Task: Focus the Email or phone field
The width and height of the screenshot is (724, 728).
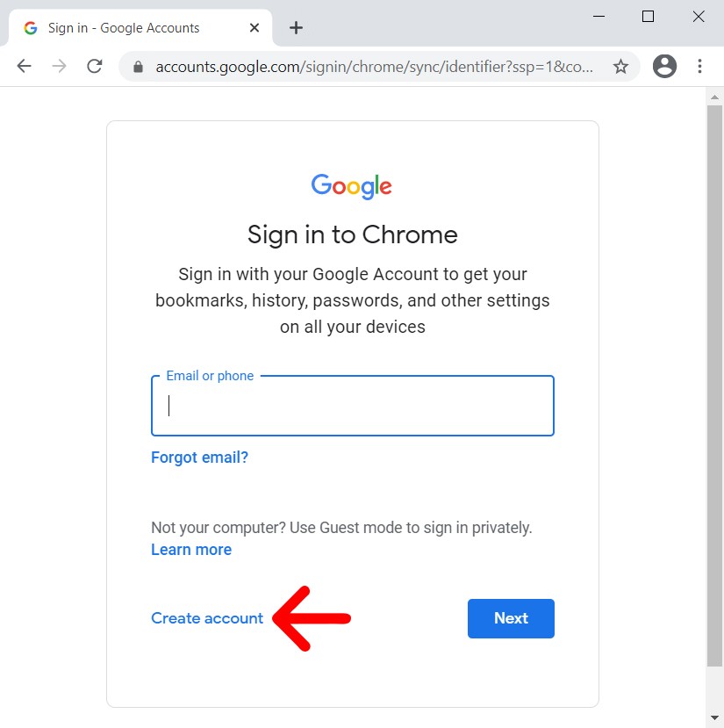Action: tap(352, 406)
